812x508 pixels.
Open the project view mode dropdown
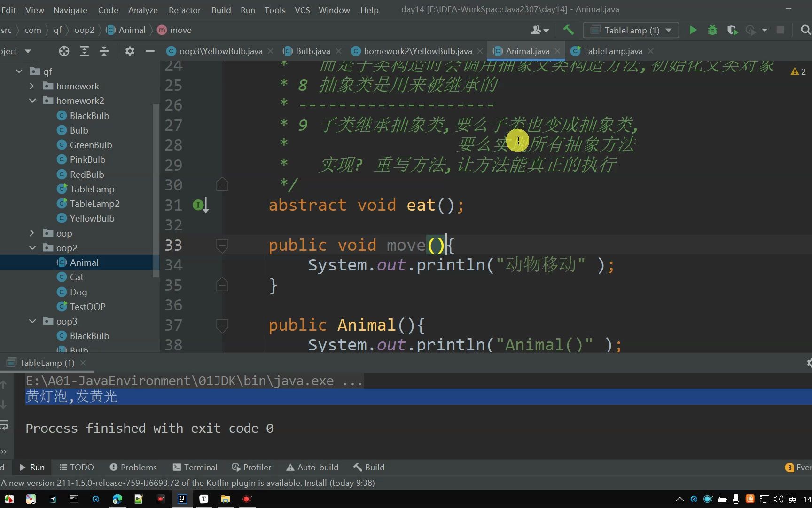tap(28, 51)
